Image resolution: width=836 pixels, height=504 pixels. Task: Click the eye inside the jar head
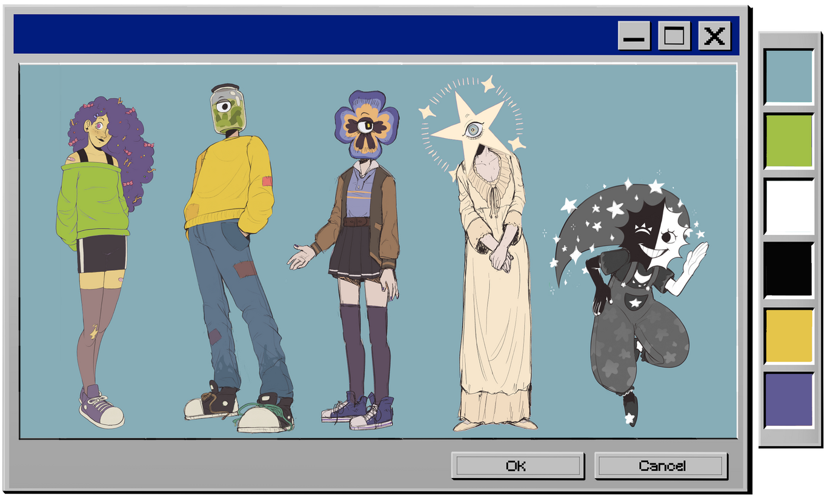224,108
